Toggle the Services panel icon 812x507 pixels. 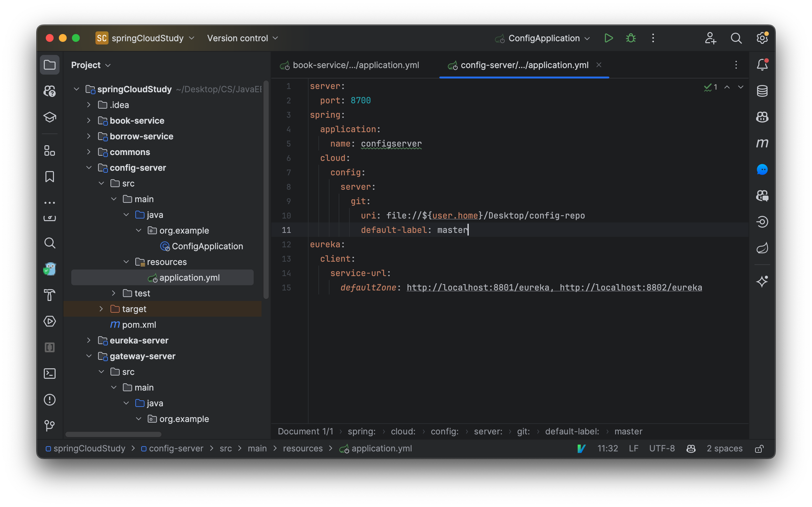49,320
